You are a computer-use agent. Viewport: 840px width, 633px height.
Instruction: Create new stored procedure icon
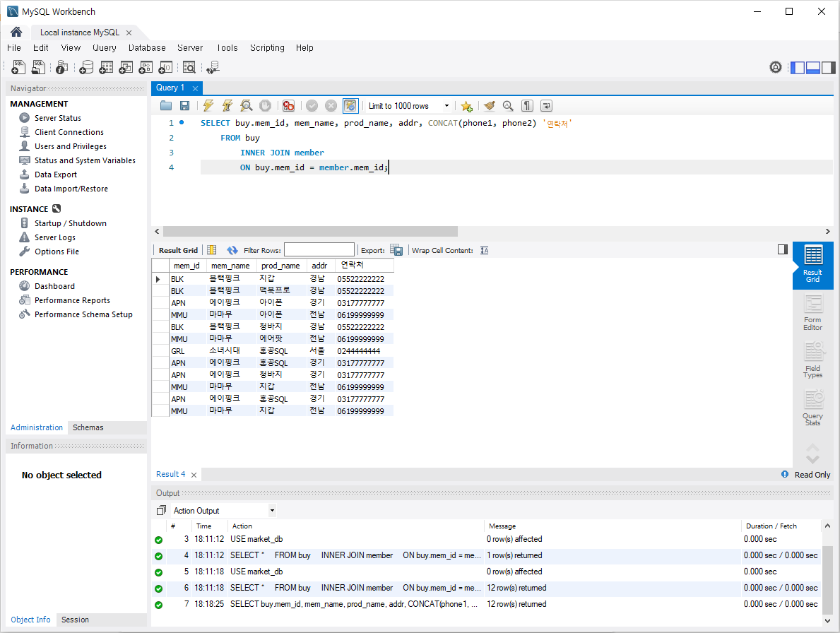146,68
